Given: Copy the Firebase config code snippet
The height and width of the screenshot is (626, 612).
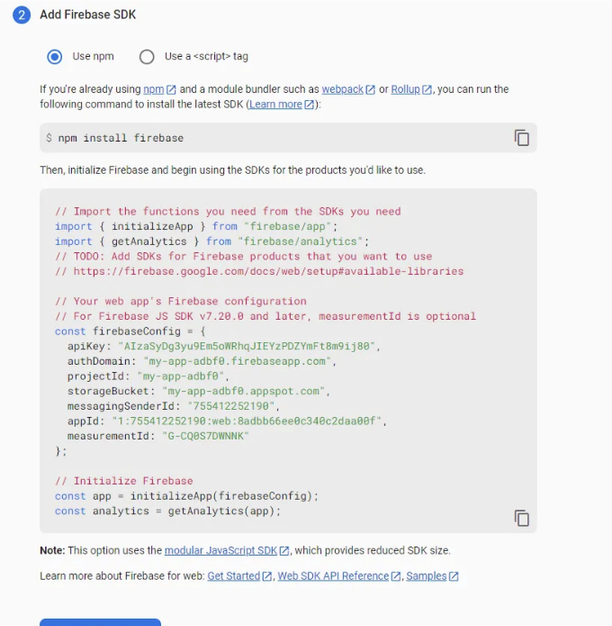Looking at the screenshot, I should click(521, 518).
